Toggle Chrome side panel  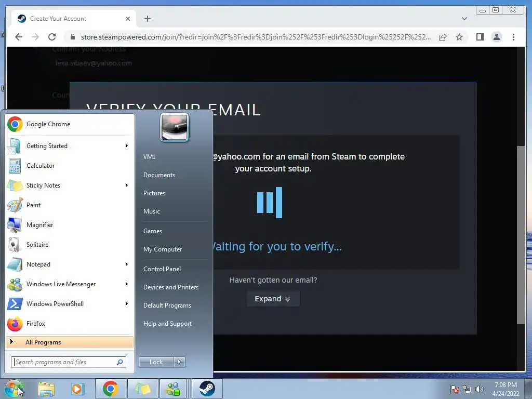pyautogui.click(x=480, y=37)
